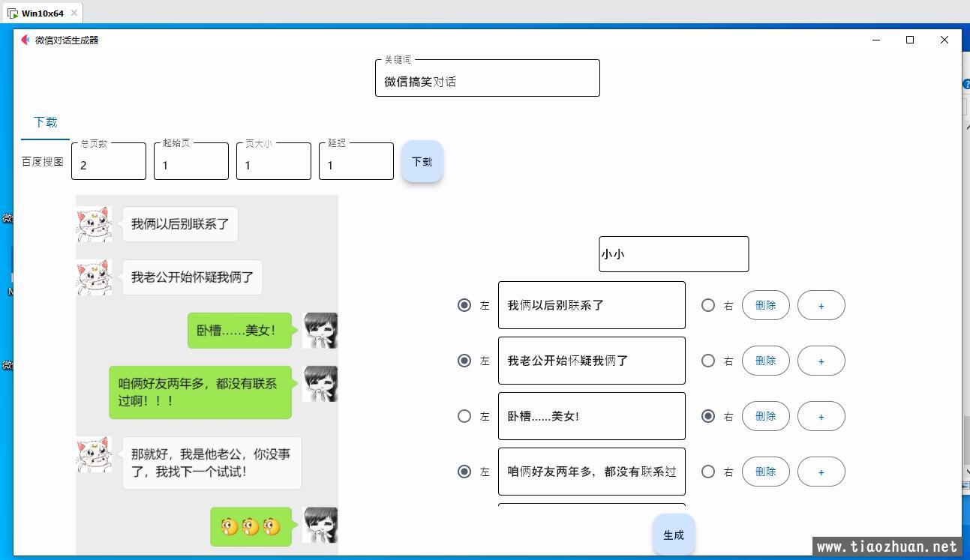Delete the 我俩以后别联系了 dialogue row
Viewport: 970px width, 560px height.
point(766,305)
